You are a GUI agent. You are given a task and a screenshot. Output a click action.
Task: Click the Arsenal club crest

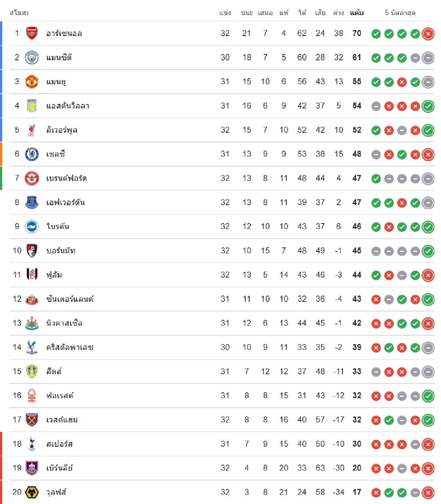tap(32, 33)
